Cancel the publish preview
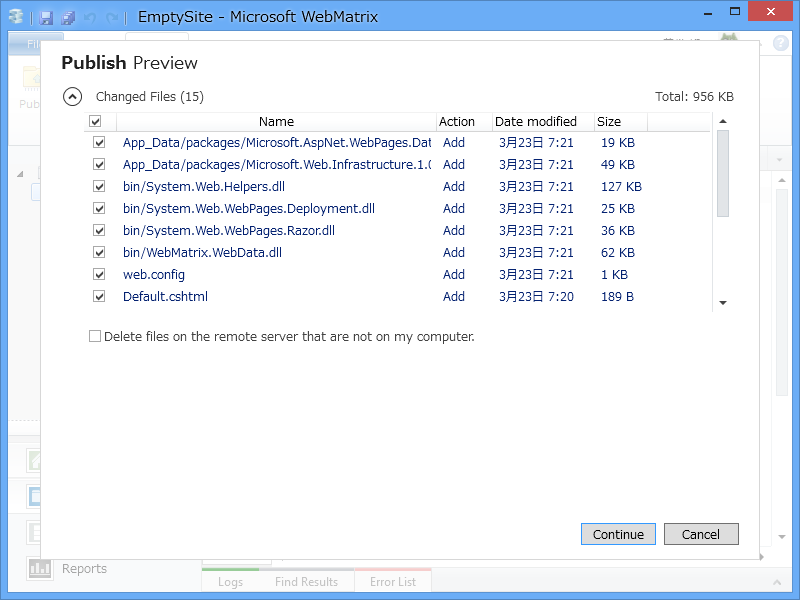The image size is (800, 600). point(701,534)
